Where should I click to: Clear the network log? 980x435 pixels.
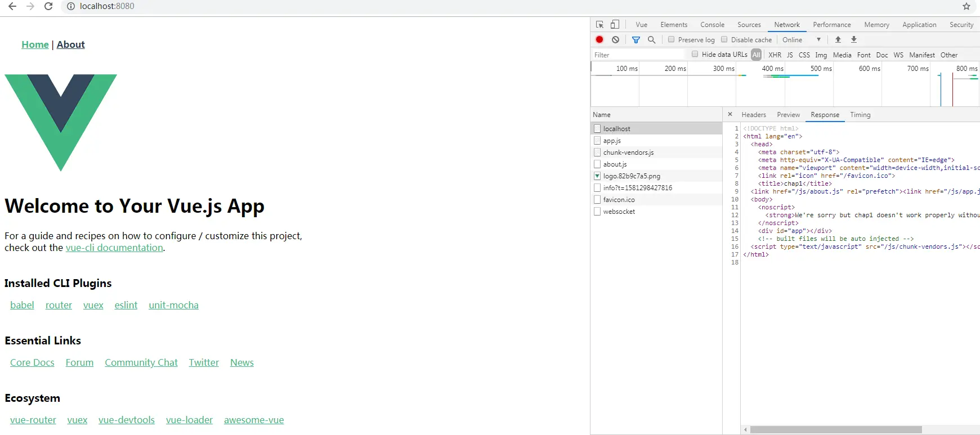click(615, 39)
